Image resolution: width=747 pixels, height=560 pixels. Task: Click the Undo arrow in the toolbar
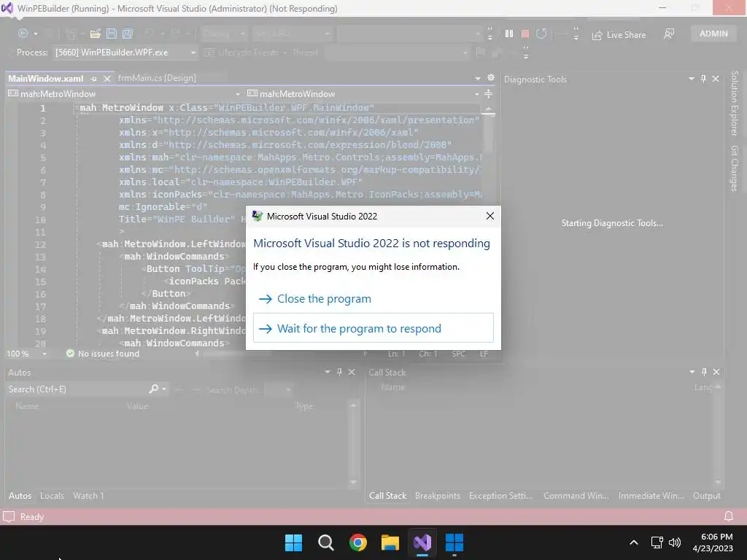[149, 34]
